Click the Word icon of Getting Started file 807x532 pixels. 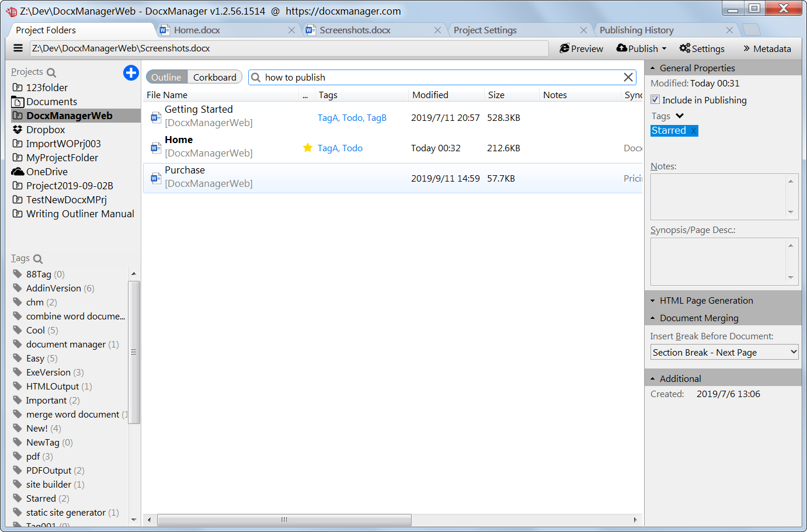(155, 117)
